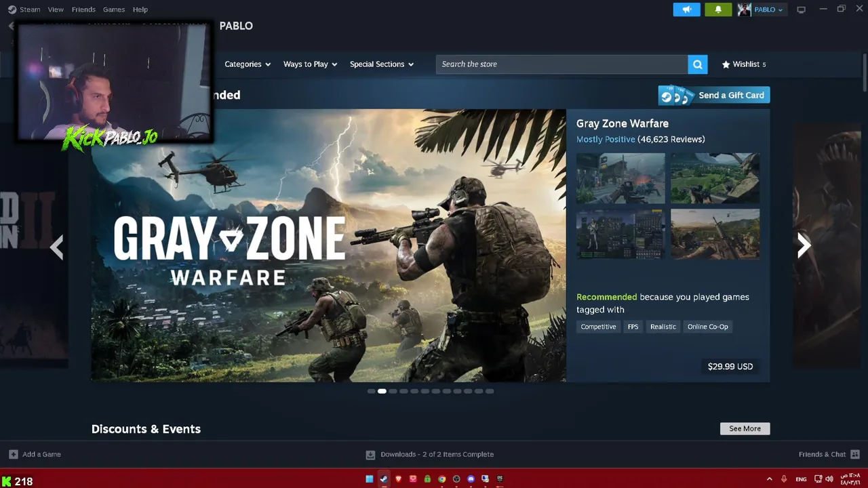Expand the Ways to Play dropdown

(x=310, y=64)
